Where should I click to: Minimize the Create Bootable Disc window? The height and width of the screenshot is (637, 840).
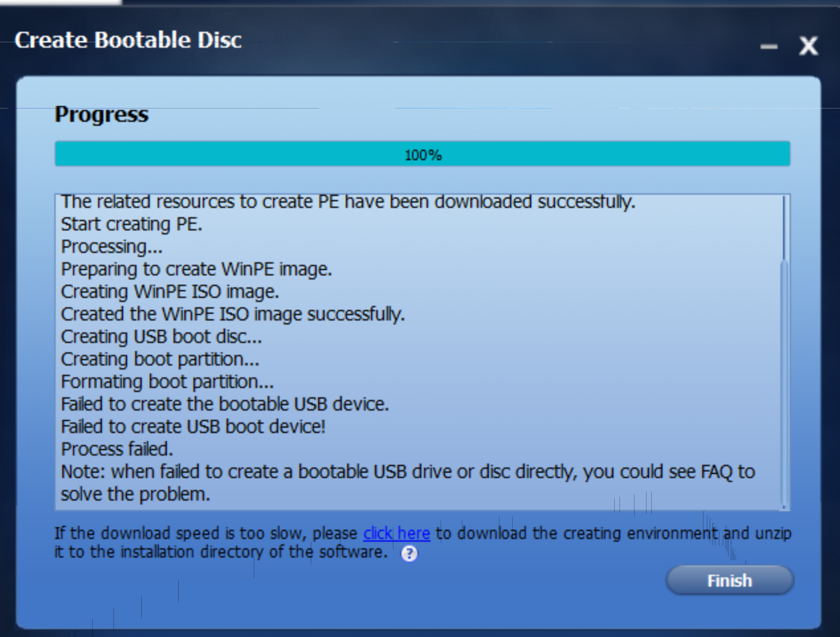pos(768,46)
